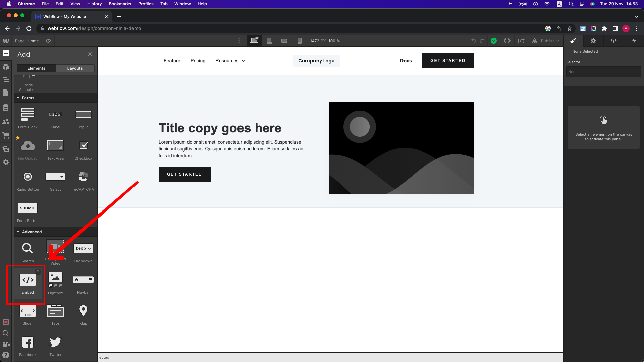Open the Bookmarks menu

tap(120, 4)
